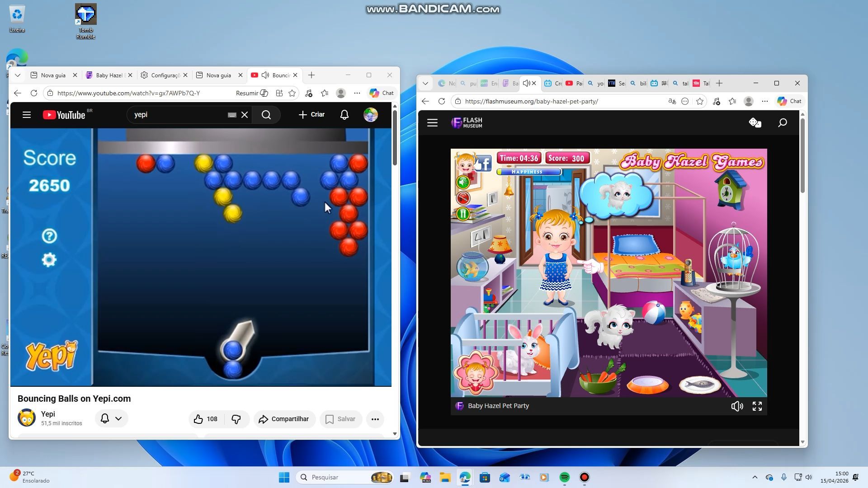Viewport: 868px width, 488px height.
Task: Click the YouTube page vertical scrollbar
Action: pos(395,138)
